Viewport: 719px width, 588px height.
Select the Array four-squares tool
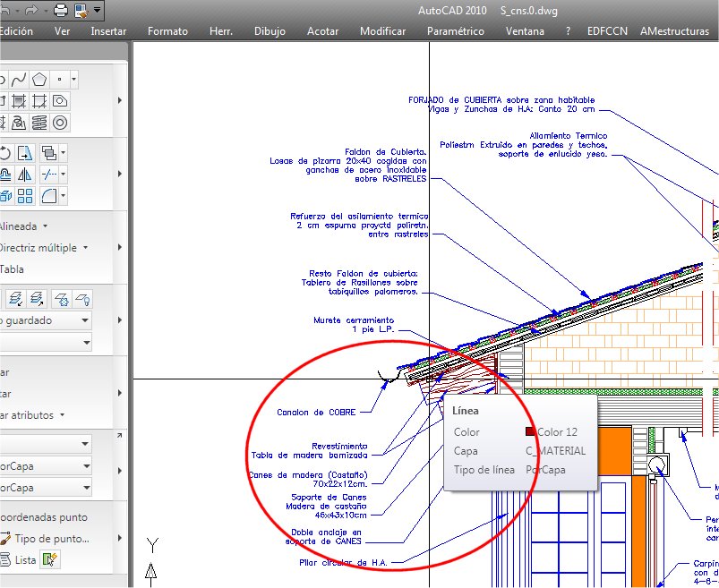click(25, 196)
